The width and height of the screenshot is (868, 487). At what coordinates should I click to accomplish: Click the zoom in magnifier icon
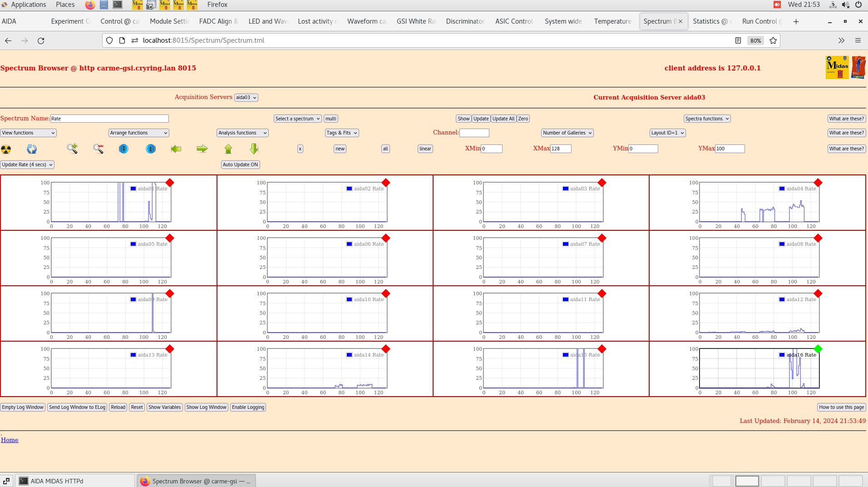72,149
